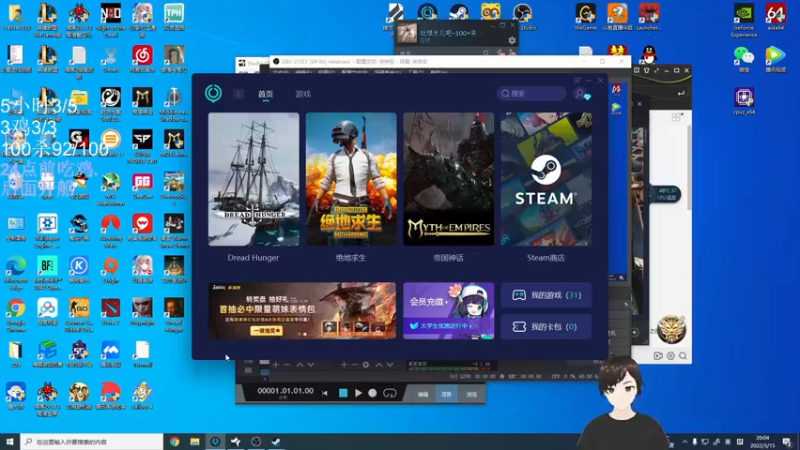Toggle loop playback in transport bar

[390, 393]
